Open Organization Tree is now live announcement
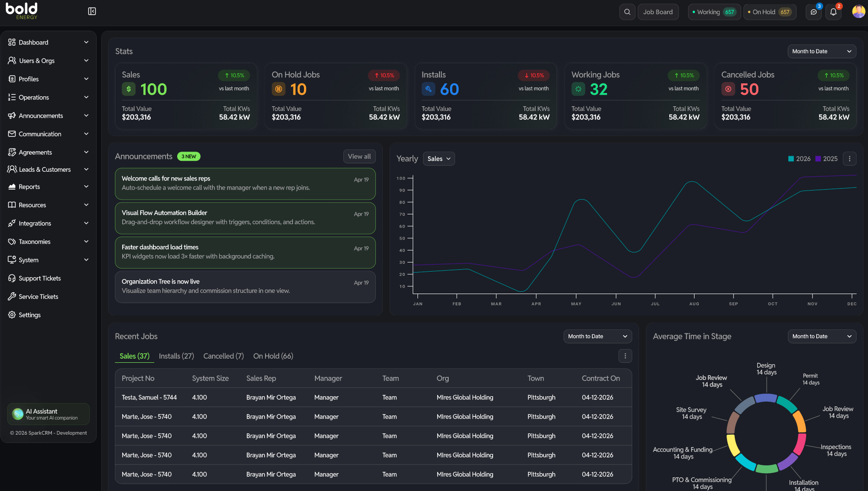Screen dimensions: 868x491 pyautogui.click(x=245, y=287)
